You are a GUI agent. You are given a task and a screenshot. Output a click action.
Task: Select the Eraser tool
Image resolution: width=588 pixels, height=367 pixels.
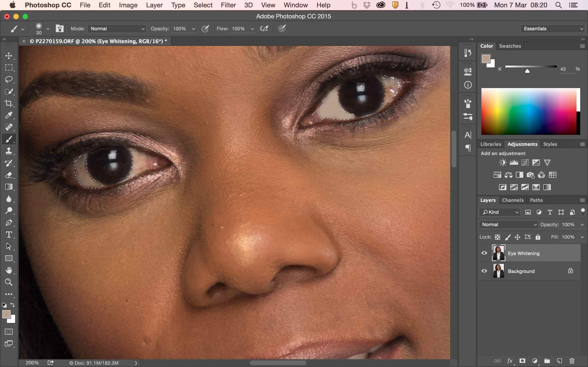tap(9, 175)
